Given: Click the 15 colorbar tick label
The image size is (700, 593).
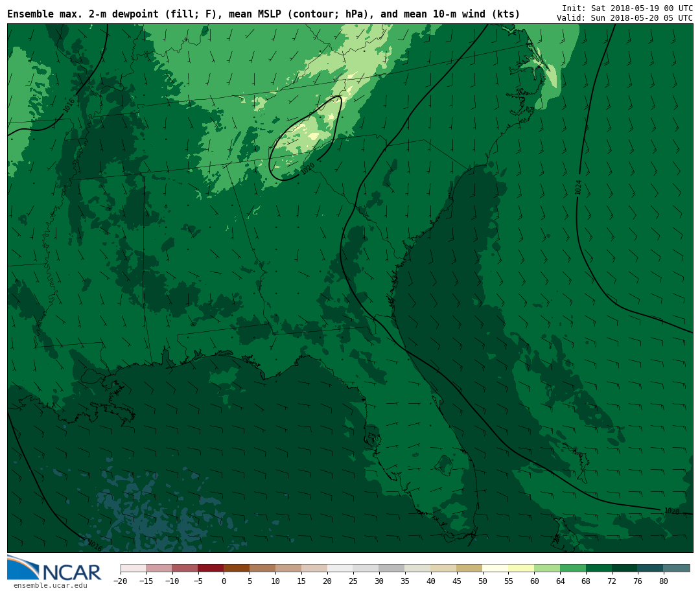Looking at the screenshot, I should [301, 581].
